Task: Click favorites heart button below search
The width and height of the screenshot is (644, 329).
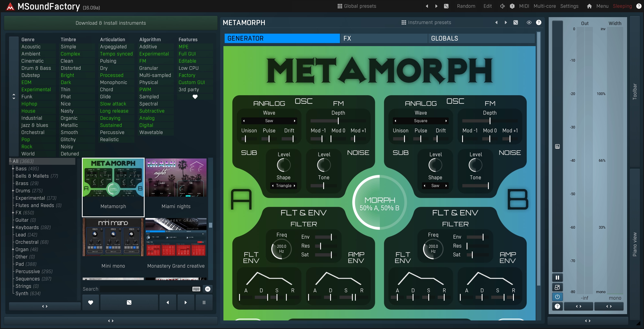Action: [90, 302]
